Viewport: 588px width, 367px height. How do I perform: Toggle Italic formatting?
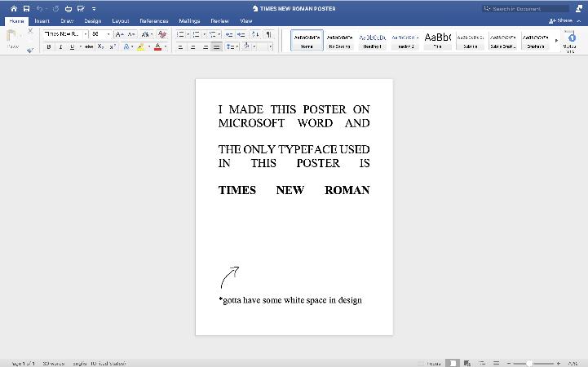pyautogui.click(x=60, y=46)
